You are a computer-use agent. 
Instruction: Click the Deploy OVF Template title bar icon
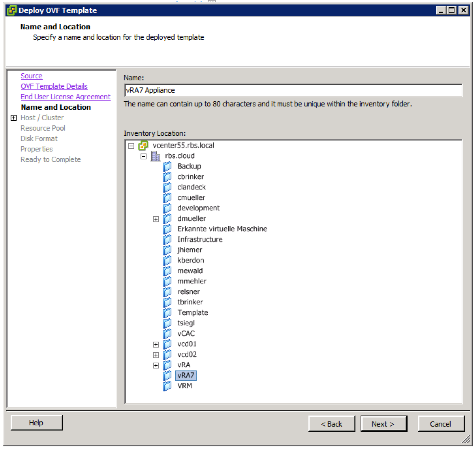pyautogui.click(x=12, y=10)
